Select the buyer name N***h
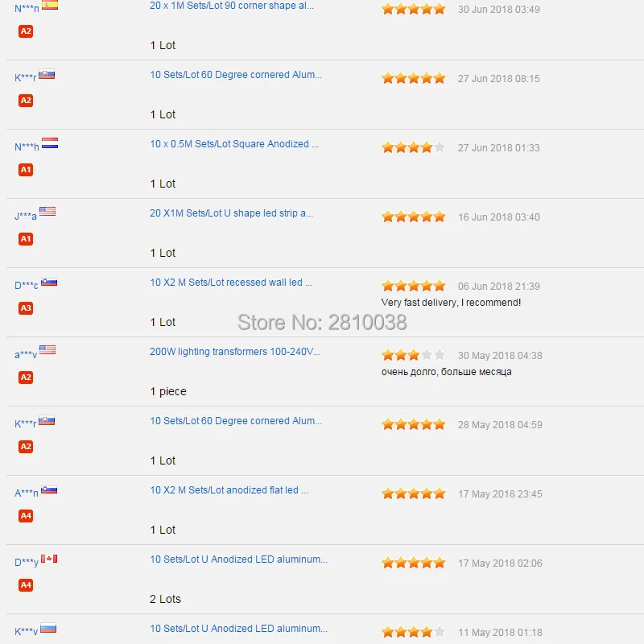The height and width of the screenshot is (644, 644). coord(27,147)
